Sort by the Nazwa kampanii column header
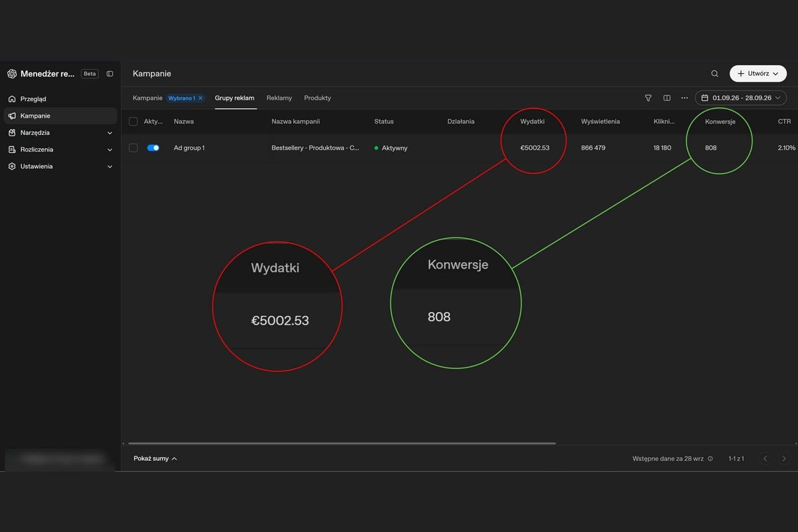Image resolution: width=798 pixels, height=532 pixels. click(x=296, y=122)
